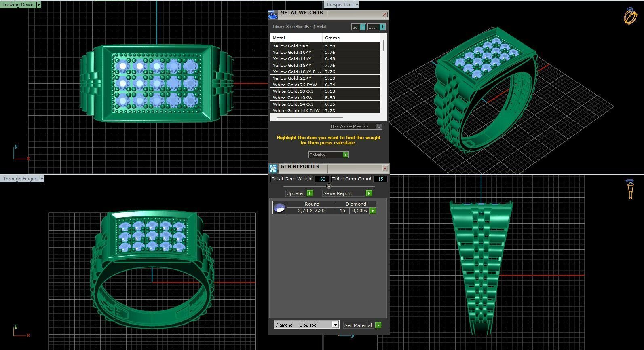Click the green arrow beside Save Report
The width and height of the screenshot is (644, 350).
click(x=369, y=193)
